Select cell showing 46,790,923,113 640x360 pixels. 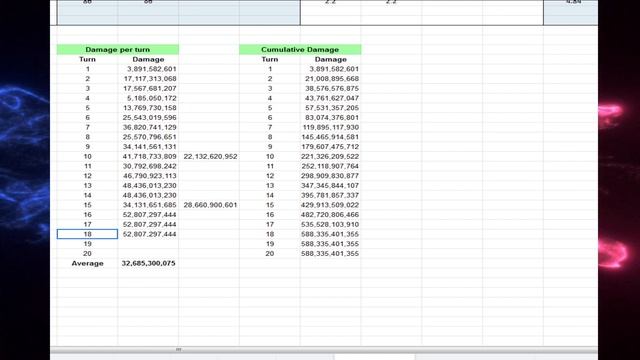pyautogui.click(x=148, y=176)
